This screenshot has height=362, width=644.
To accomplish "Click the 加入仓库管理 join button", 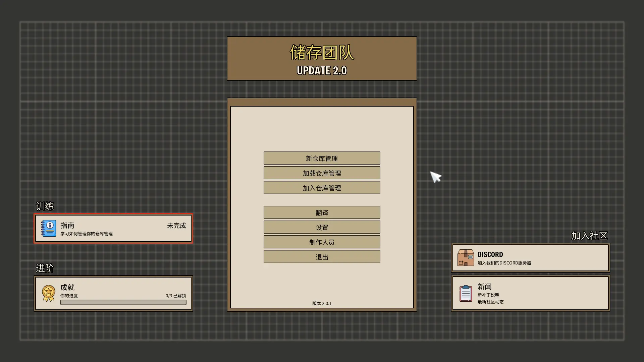I will click(322, 188).
